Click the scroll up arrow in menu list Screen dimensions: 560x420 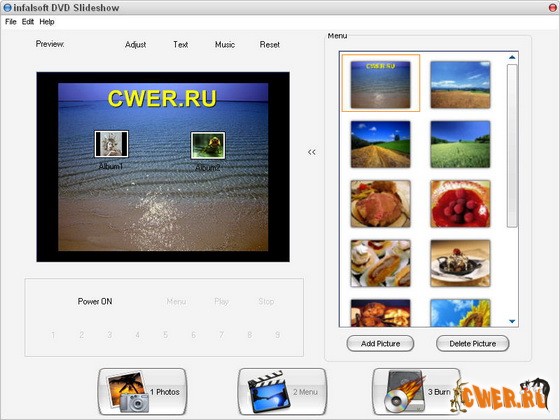coord(512,57)
